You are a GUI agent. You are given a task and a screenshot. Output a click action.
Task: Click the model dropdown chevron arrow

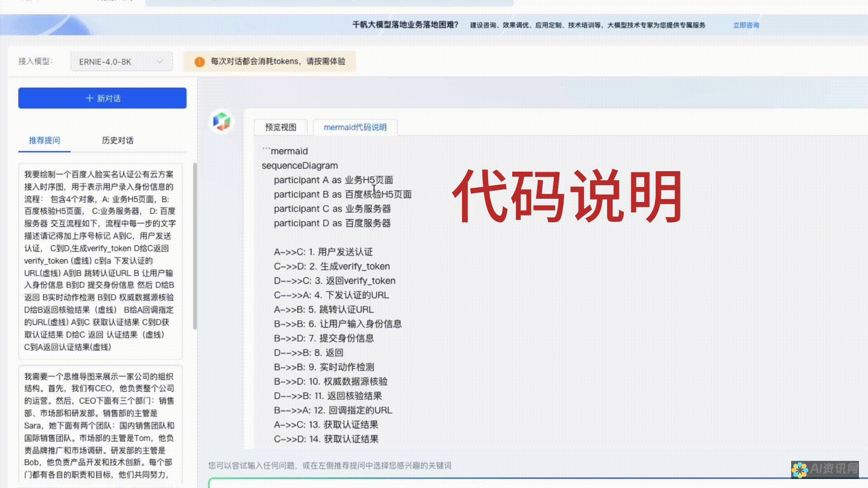pos(160,61)
